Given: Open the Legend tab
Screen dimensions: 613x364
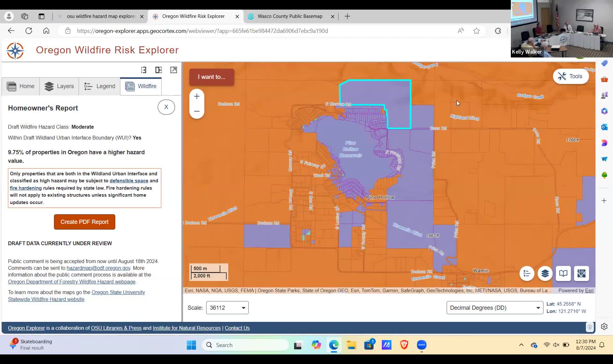Looking at the screenshot, I should click(x=99, y=86).
